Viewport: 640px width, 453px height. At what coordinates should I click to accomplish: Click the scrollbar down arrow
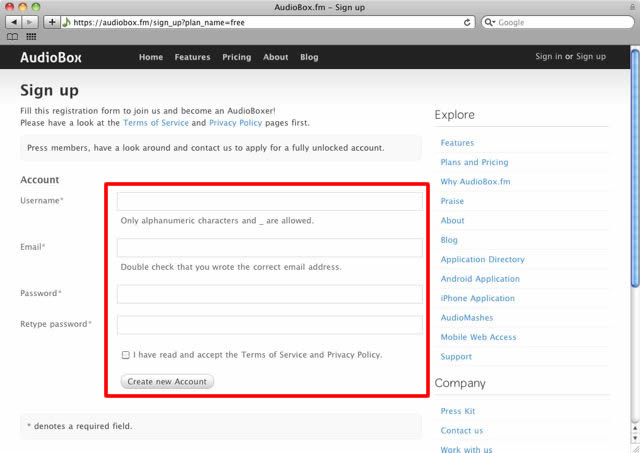[x=635, y=438]
